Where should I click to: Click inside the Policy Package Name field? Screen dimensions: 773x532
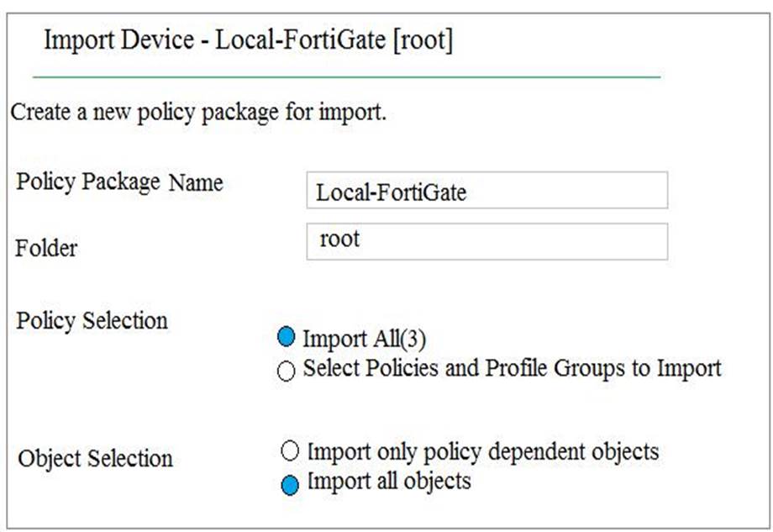click(x=486, y=191)
